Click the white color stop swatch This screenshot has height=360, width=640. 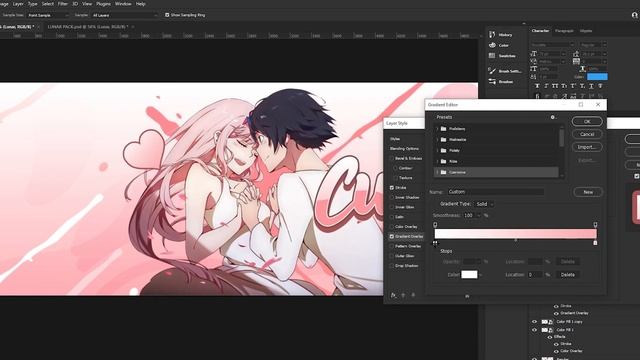click(x=469, y=275)
